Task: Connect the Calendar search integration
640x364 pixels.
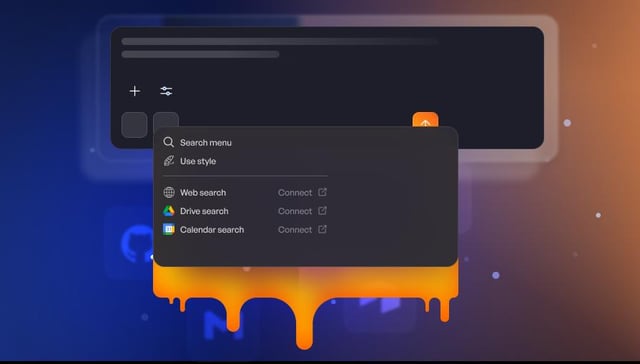Action: click(295, 230)
